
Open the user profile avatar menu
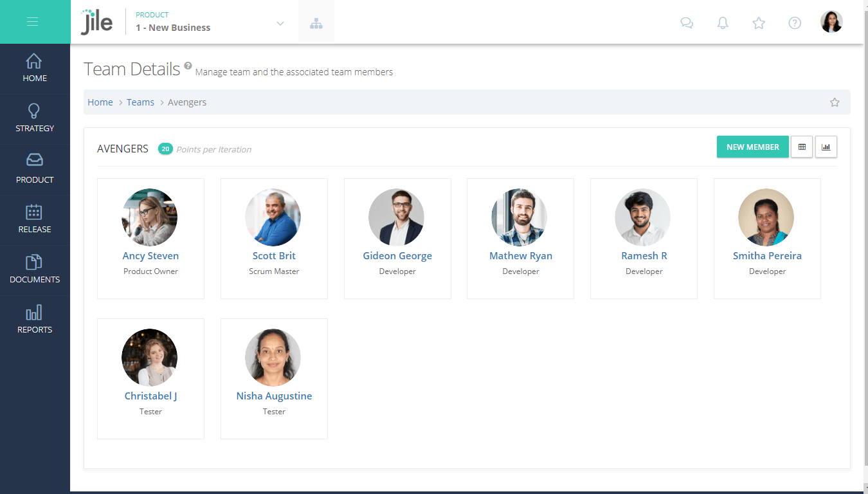tap(831, 22)
